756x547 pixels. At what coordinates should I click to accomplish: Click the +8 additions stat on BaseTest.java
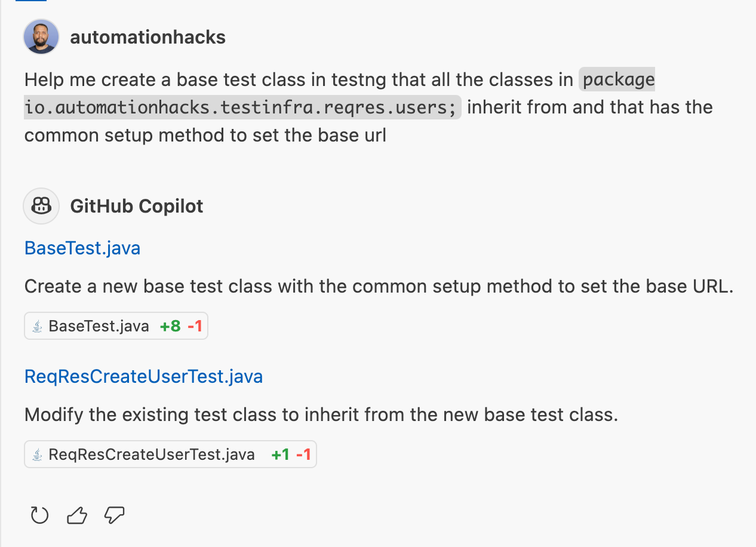171,325
